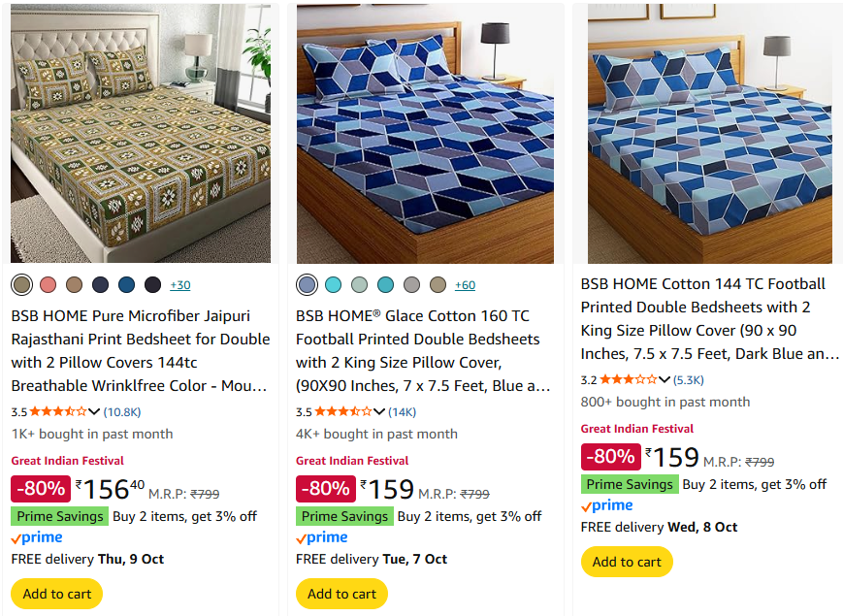
Task: Click star rating icons of the 3.2-rated bedsheet
Action: tap(629, 379)
